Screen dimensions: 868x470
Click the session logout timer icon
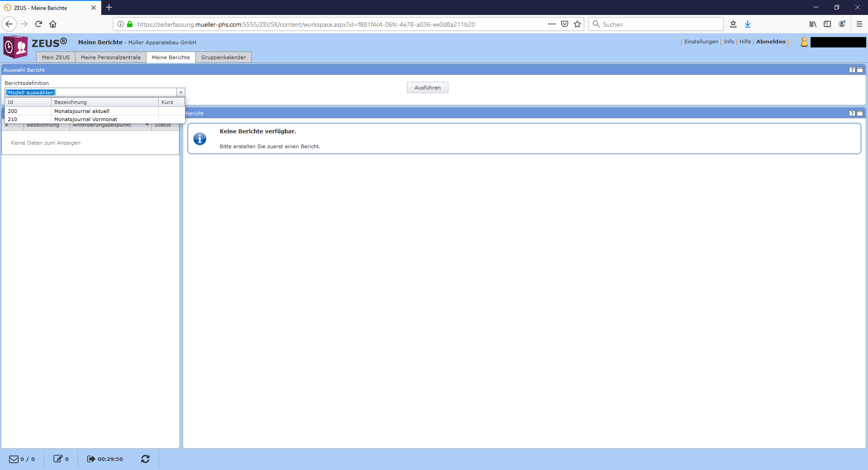91,459
